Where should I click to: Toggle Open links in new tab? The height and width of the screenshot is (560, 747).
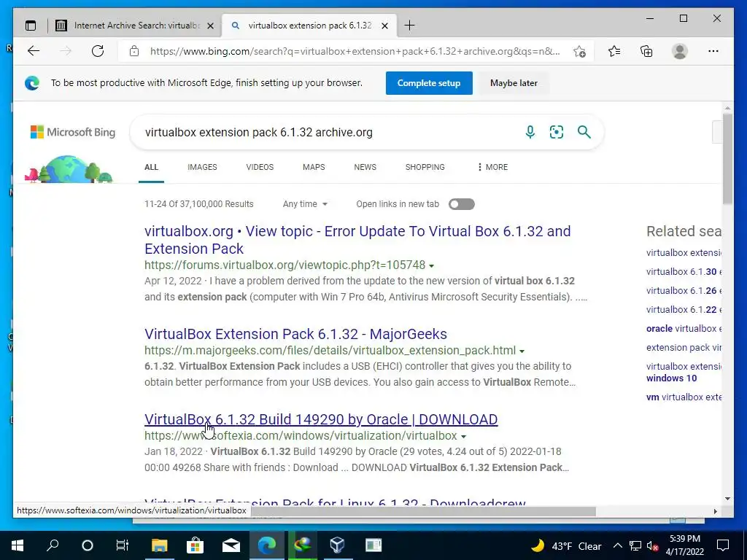tap(462, 204)
